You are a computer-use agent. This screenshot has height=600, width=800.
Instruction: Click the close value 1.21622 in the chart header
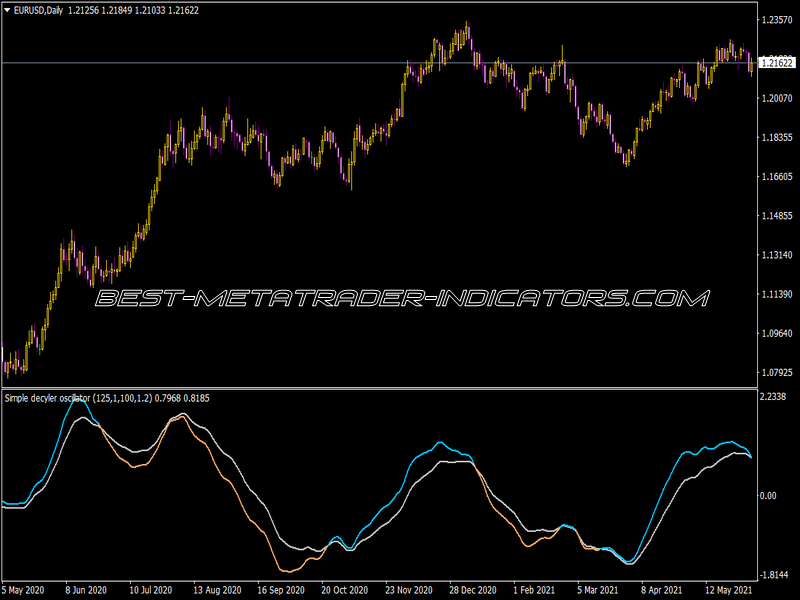[x=184, y=10]
